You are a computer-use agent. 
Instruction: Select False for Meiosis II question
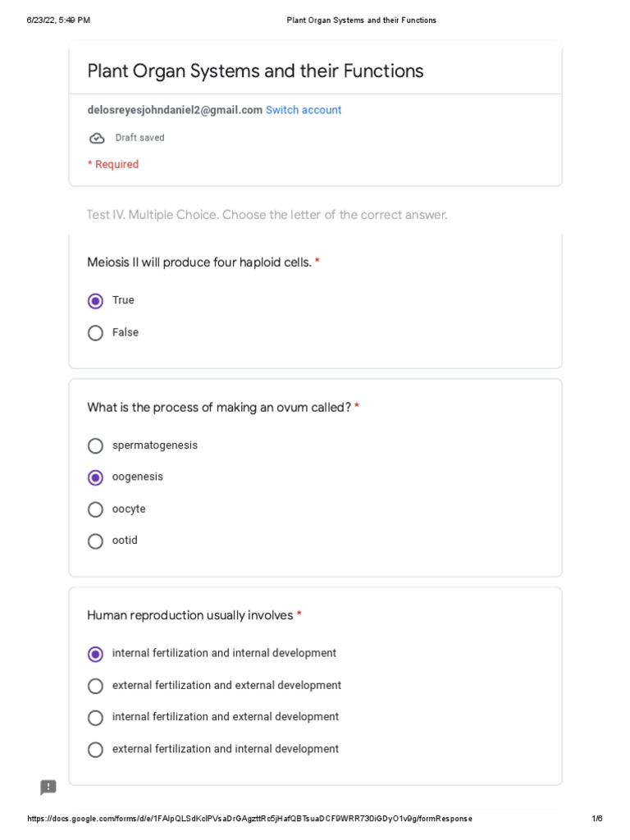click(x=96, y=333)
